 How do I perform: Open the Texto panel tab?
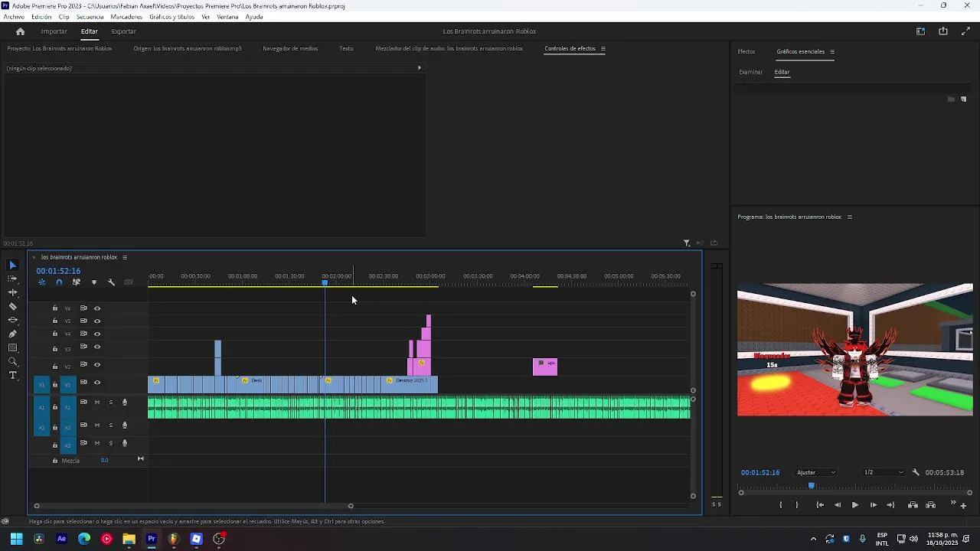[x=346, y=48]
